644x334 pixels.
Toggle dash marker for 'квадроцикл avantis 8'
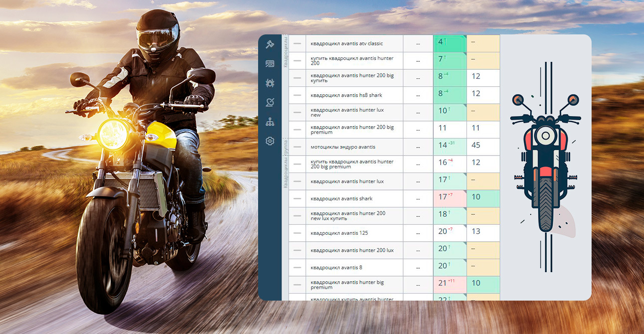click(298, 268)
